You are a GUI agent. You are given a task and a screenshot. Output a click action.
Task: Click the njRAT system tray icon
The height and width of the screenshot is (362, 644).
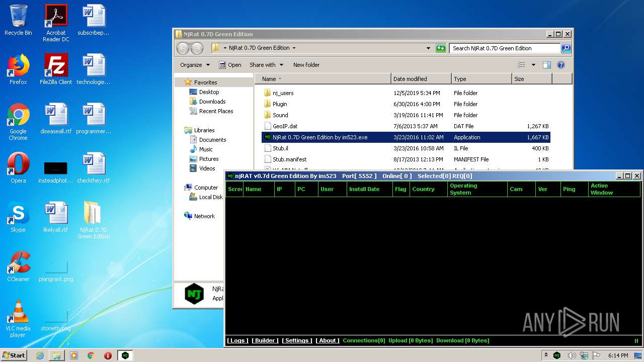(x=557, y=355)
